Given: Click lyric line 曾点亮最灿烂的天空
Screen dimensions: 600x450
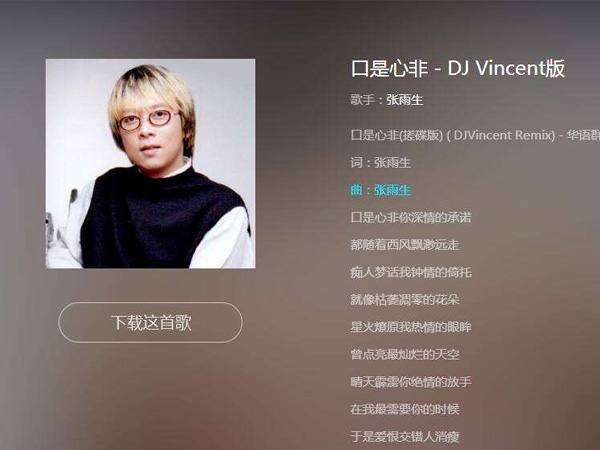Looking at the screenshot, I should coord(404,354).
